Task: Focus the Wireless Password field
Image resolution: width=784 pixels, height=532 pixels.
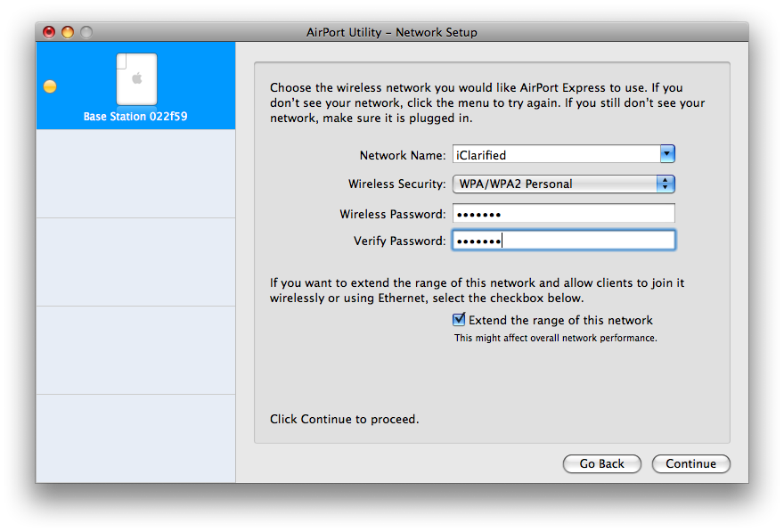Action: 563,214
